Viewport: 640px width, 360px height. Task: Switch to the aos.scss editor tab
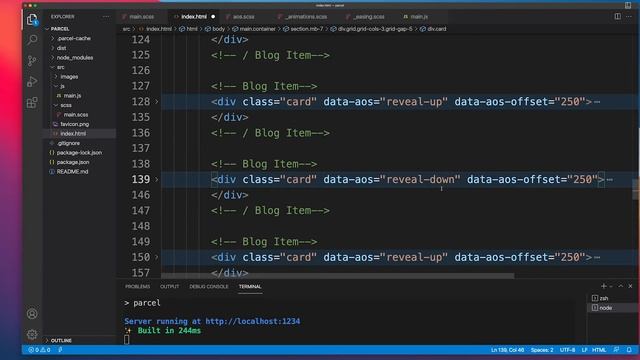coord(244,17)
